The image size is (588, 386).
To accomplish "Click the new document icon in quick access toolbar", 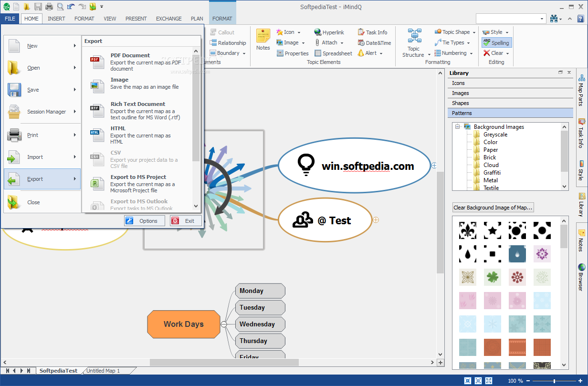I will click(16, 6).
